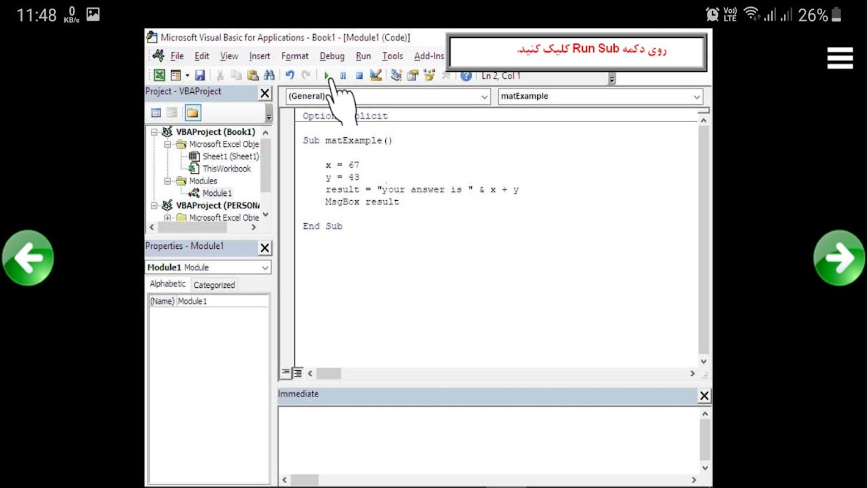Go to previous slide with green left arrow
The image size is (868, 488).
tap(28, 257)
